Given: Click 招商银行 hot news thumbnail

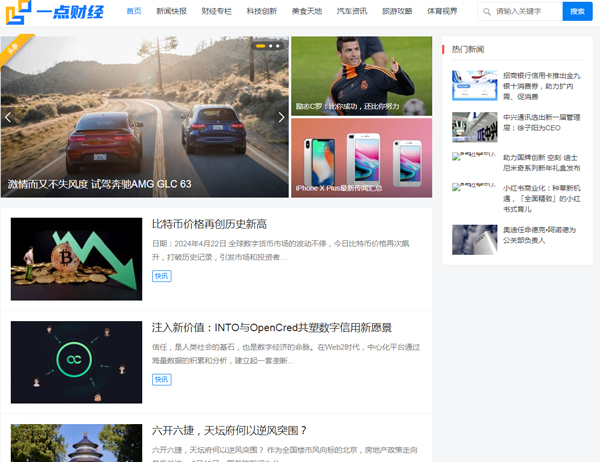Looking at the screenshot, I should point(474,85).
